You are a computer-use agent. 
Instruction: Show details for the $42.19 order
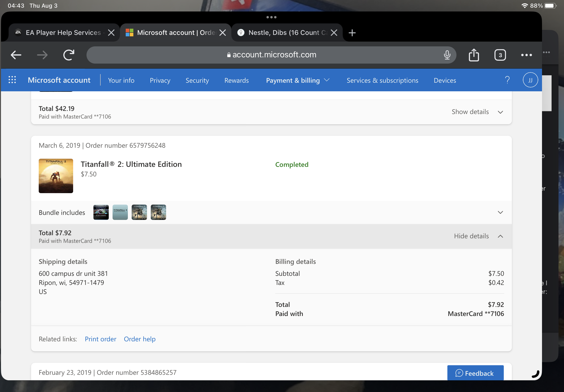coord(477,112)
